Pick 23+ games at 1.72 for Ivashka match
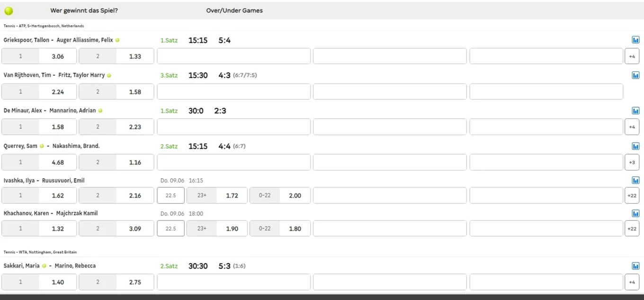Screen dimensions: 644x300 click(217, 195)
